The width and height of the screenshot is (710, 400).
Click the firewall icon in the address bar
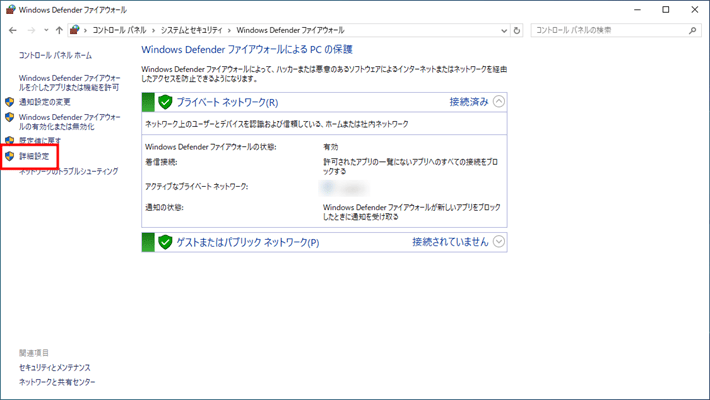click(75, 30)
